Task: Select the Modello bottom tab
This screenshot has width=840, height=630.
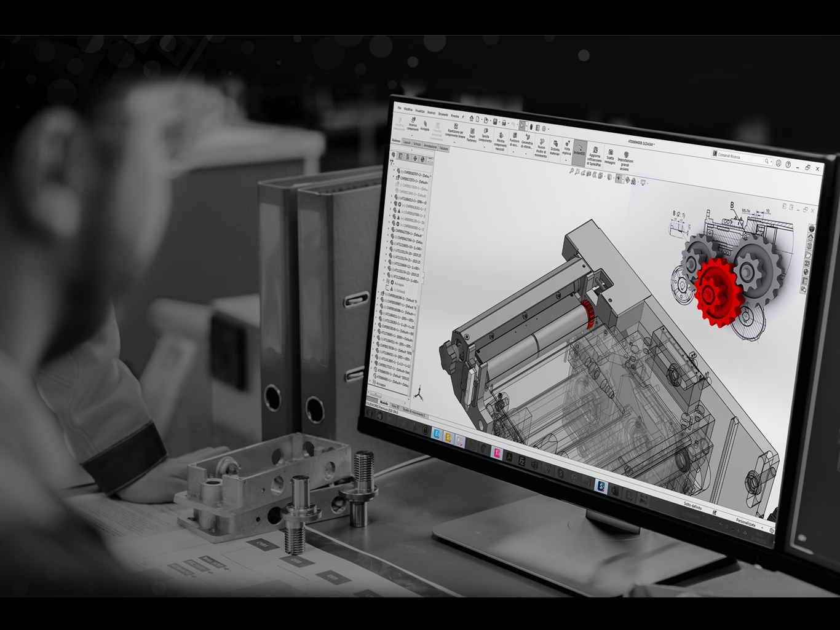Action: [384, 403]
